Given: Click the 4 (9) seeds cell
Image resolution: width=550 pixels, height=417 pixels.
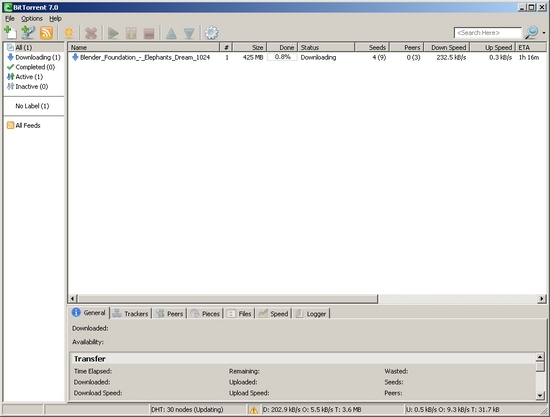Looking at the screenshot, I should click(x=379, y=57).
